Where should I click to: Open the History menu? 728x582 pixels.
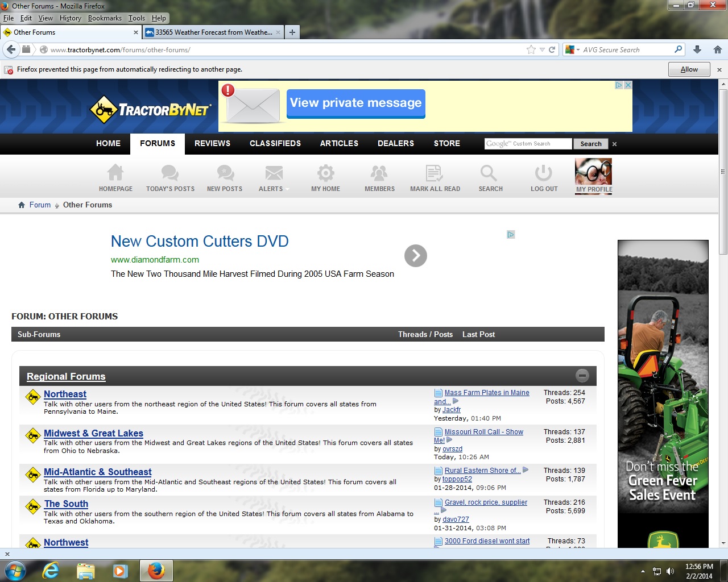[x=70, y=18]
